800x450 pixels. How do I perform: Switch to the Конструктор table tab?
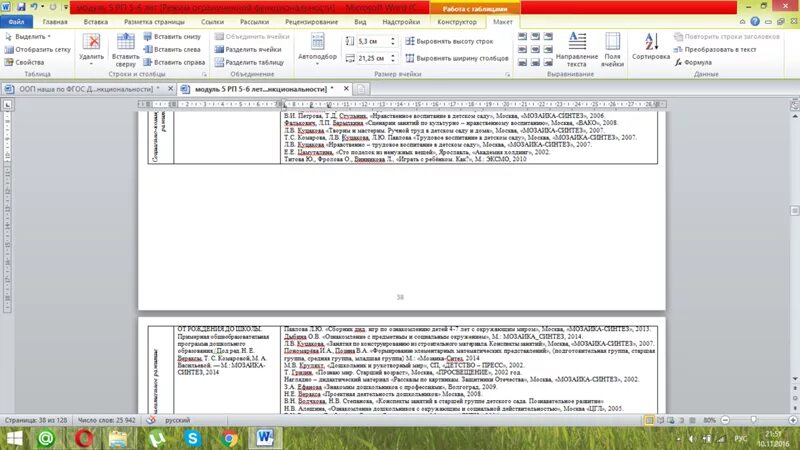click(457, 22)
